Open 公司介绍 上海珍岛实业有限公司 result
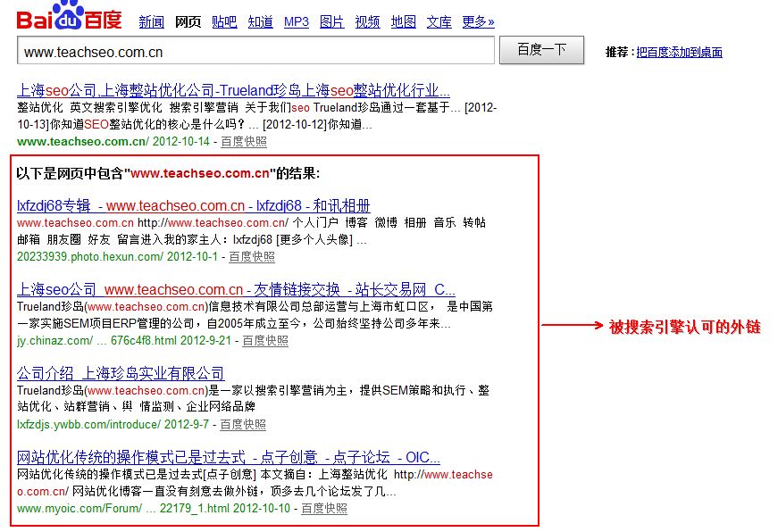This screenshot has width=778, height=532. click(x=121, y=373)
